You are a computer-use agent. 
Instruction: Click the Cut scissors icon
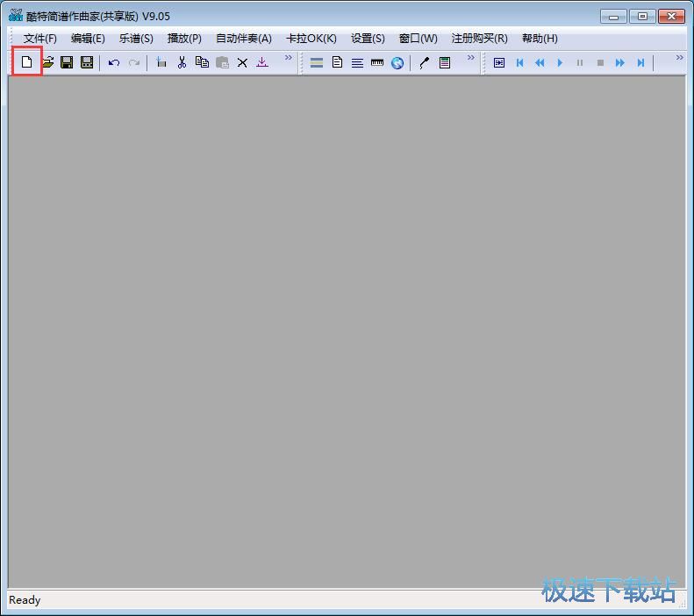coord(182,62)
